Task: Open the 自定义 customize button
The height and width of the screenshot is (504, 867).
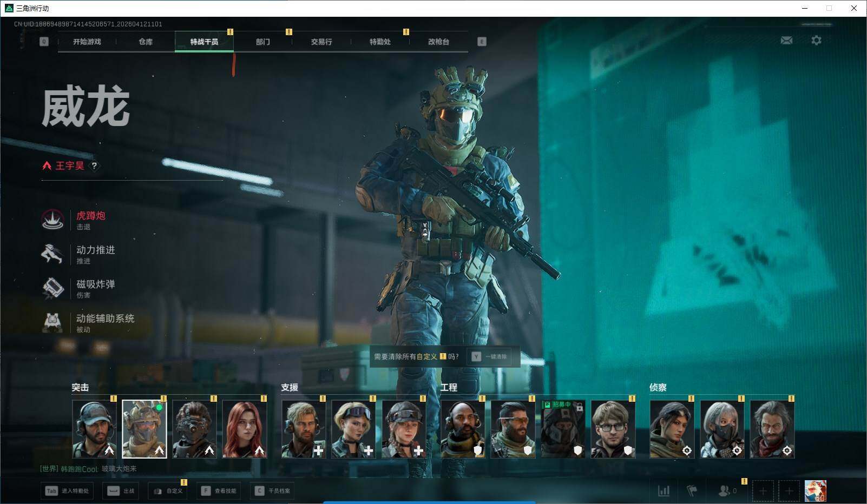Action: 168,491
